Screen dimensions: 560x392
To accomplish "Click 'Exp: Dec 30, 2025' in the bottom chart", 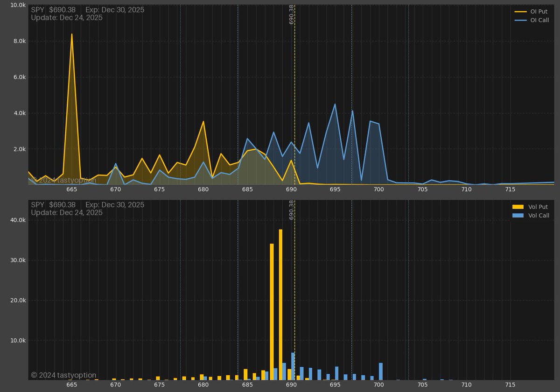I will (115, 205).
